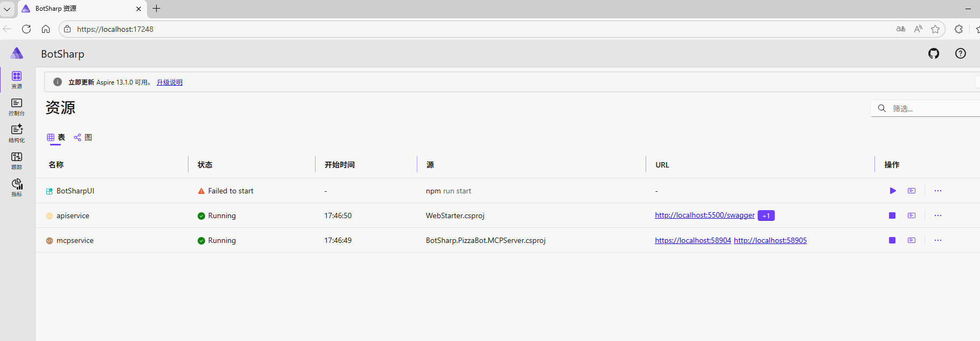Select the BotSharpUI resource row name
980x341 pixels.
coord(75,191)
